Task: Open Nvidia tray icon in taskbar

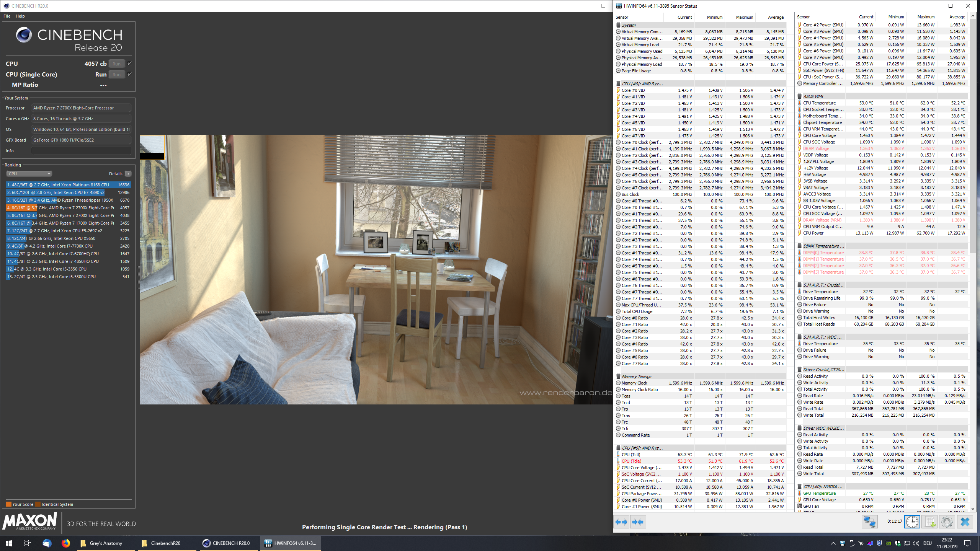Action: (888, 543)
